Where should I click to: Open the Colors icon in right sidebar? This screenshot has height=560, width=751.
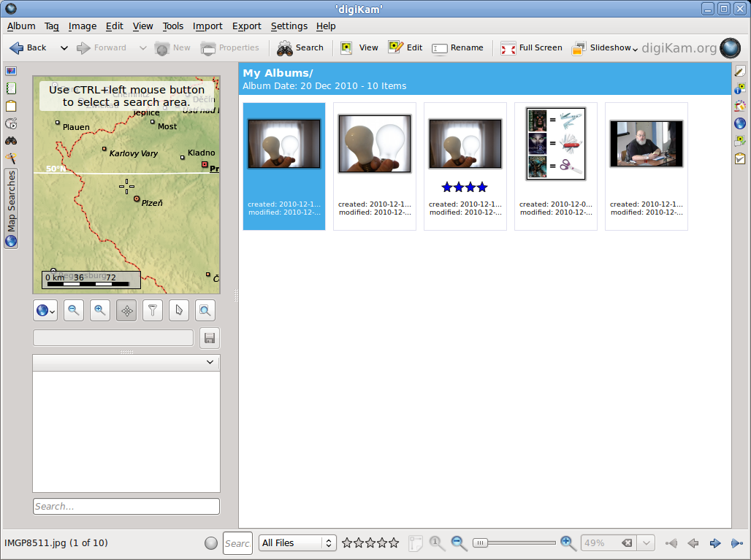click(x=740, y=107)
